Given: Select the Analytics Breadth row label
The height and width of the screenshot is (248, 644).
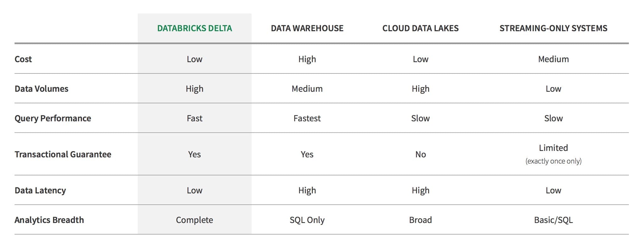Looking at the screenshot, I should 49,220.
